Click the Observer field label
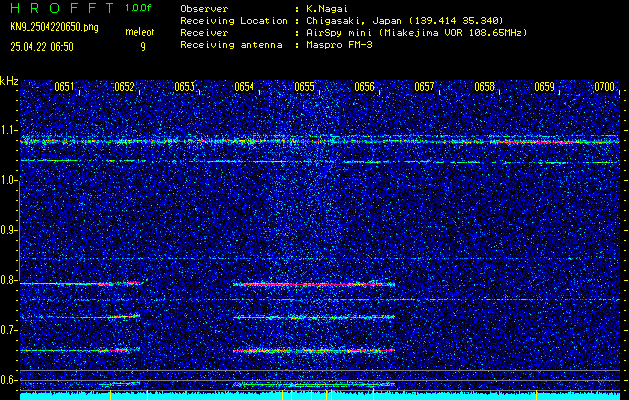 tap(204, 8)
